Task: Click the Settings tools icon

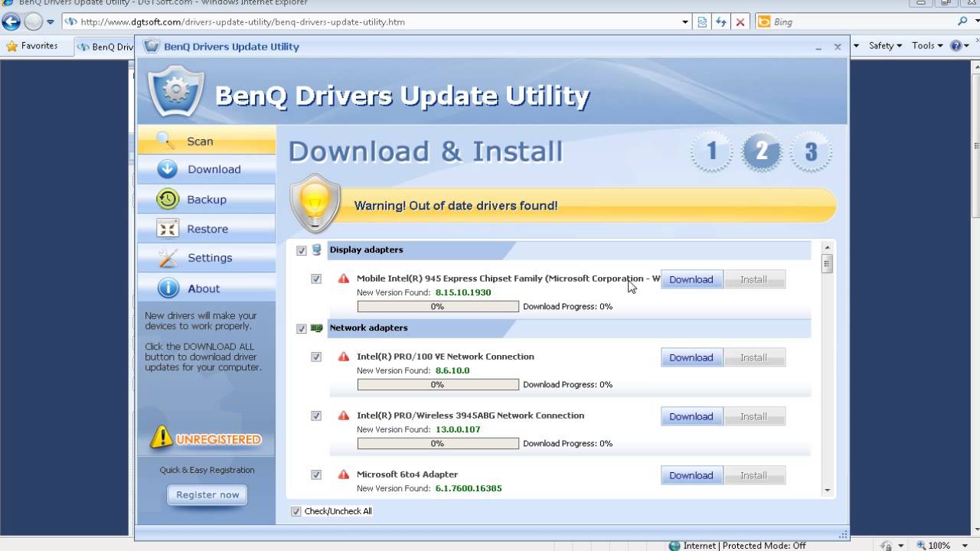Action: point(168,258)
